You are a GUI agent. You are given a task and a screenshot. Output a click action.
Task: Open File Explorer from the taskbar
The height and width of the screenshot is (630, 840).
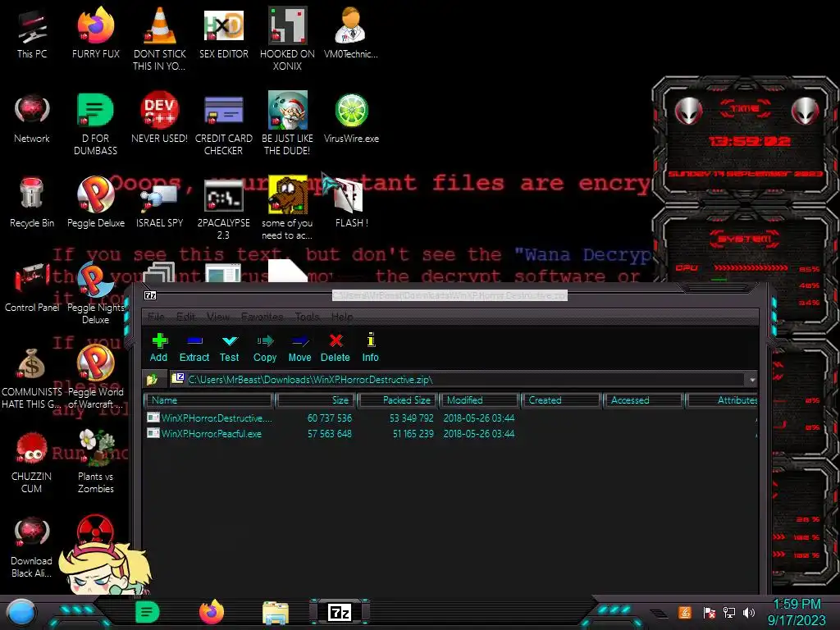(x=276, y=613)
